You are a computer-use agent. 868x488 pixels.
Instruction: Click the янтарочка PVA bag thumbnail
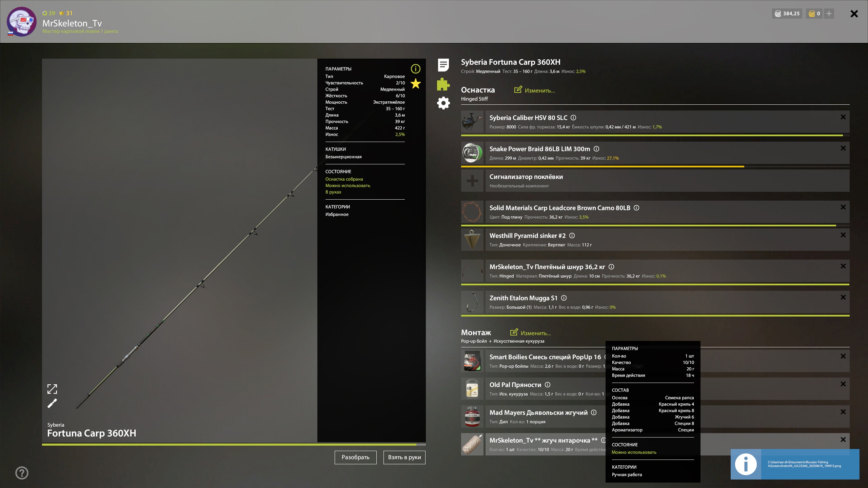tap(472, 444)
